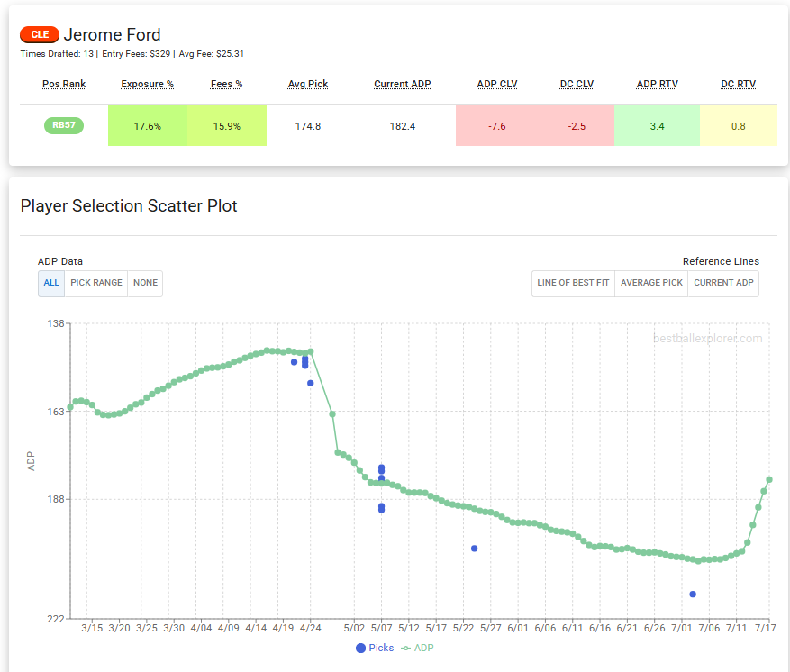790x672 pixels.
Task: Click the red ADP CLV value cell
Action: tap(496, 126)
